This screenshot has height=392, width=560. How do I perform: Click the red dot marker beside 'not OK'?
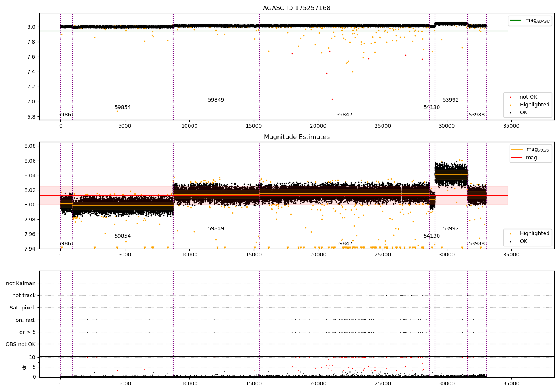point(511,97)
